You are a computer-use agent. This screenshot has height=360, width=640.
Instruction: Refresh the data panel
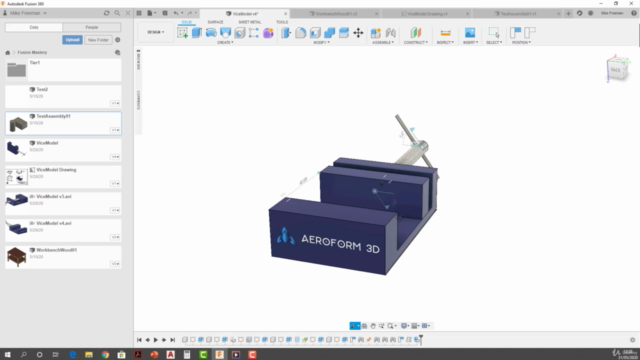(x=107, y=13)
